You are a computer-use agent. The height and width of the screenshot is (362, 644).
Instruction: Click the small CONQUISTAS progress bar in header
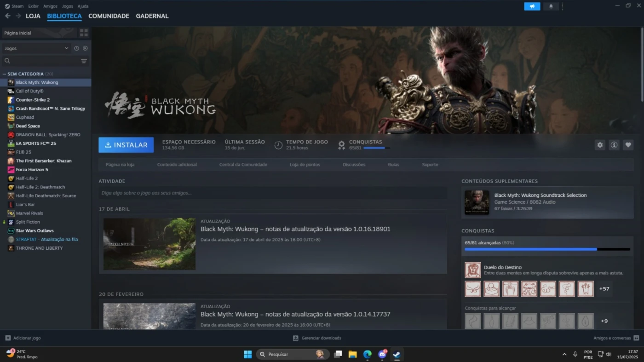click(377, 148)
